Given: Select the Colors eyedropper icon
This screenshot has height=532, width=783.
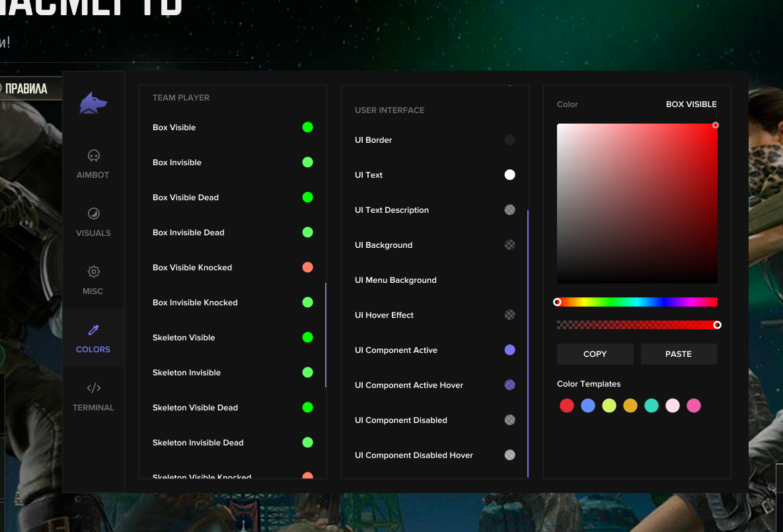Looking at the screenshot, I should pyautogui.click(x=93, y=330).
